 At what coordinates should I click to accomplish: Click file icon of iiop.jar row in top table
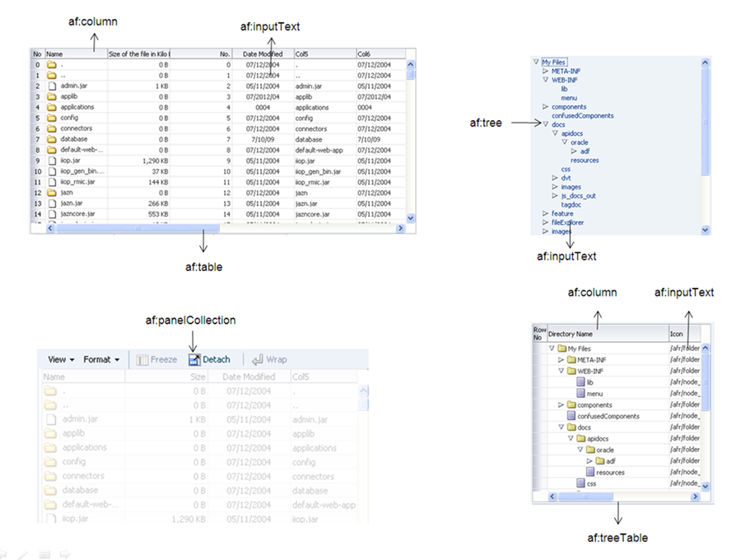click(52, 161)
